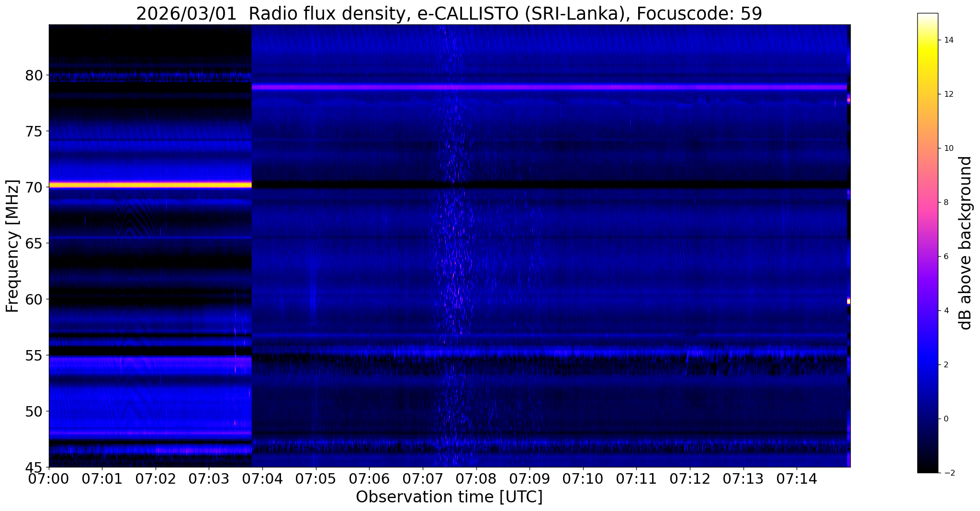This screenshot has height=511, width=980.
Task: Click the 07:01 time tick label
Action: [x=102, y=479]
